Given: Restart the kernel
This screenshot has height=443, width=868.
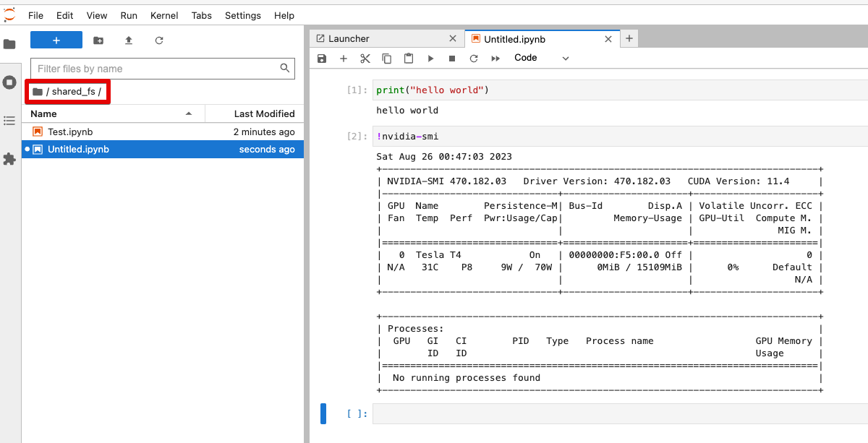Looking at the screenshot, I should [474, 58].
